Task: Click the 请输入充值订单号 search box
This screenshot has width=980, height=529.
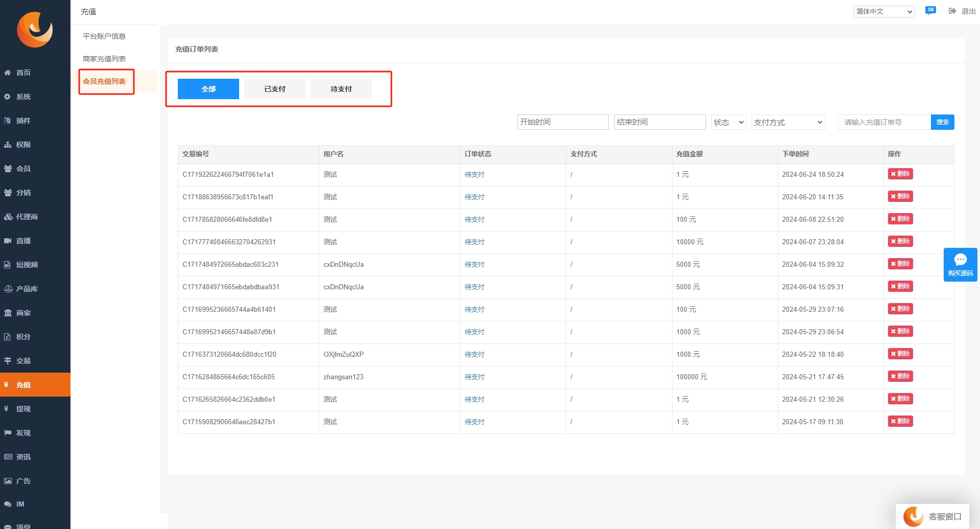Action: pos(884,122)
